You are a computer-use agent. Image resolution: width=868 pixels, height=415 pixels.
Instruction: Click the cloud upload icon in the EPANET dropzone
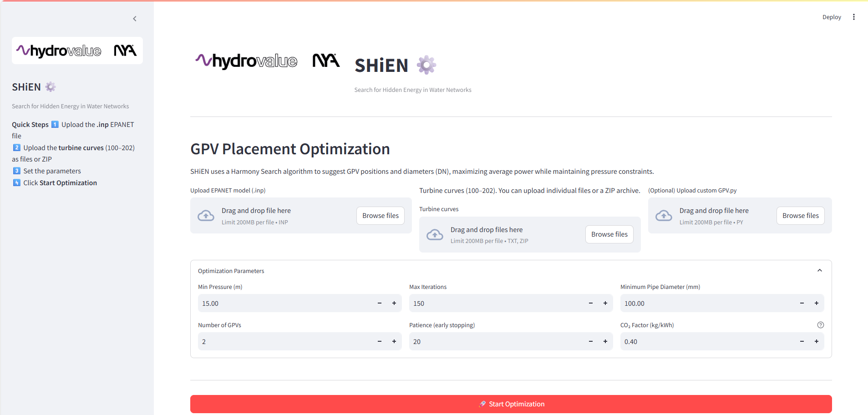(x=206, y=216)
